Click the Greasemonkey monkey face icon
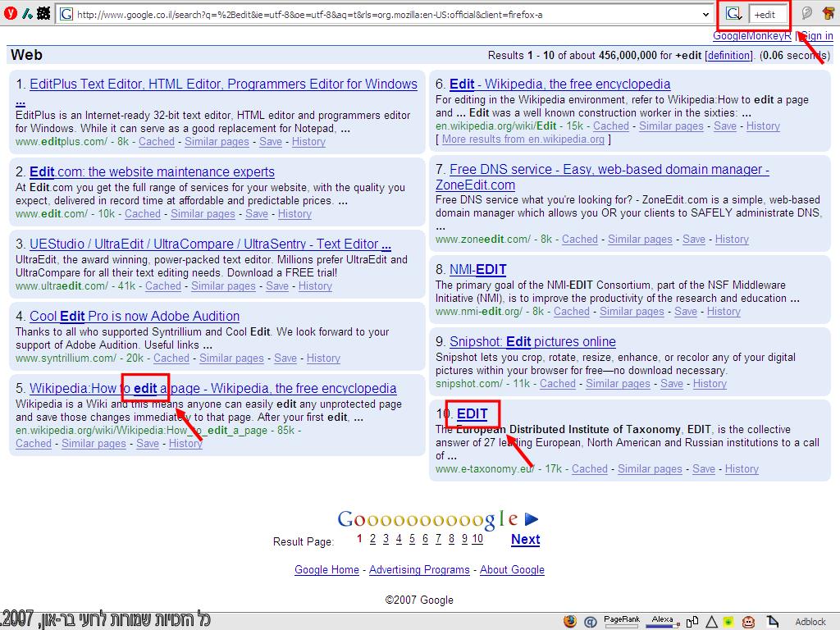The height and width of the screenshot is (630, 840). tap(748, 622)
